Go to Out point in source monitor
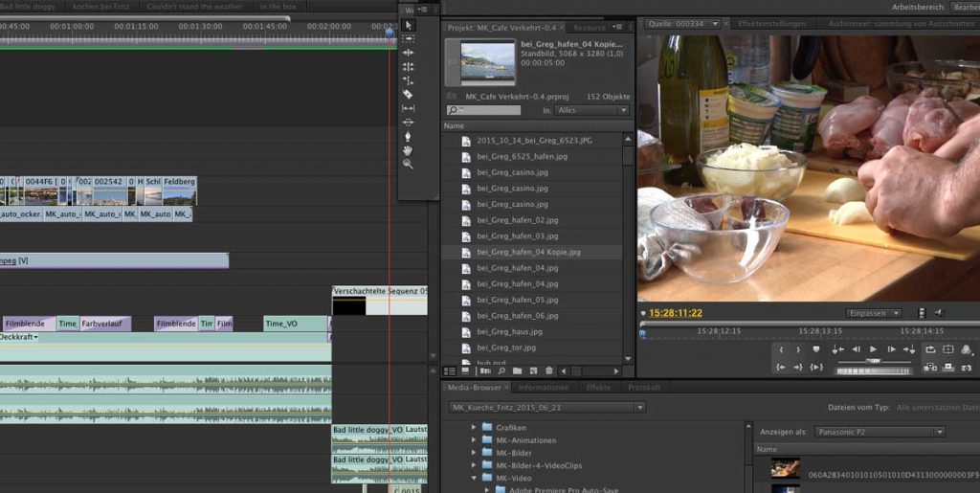This screenshot has height=493, width=980. coord(798,368)
